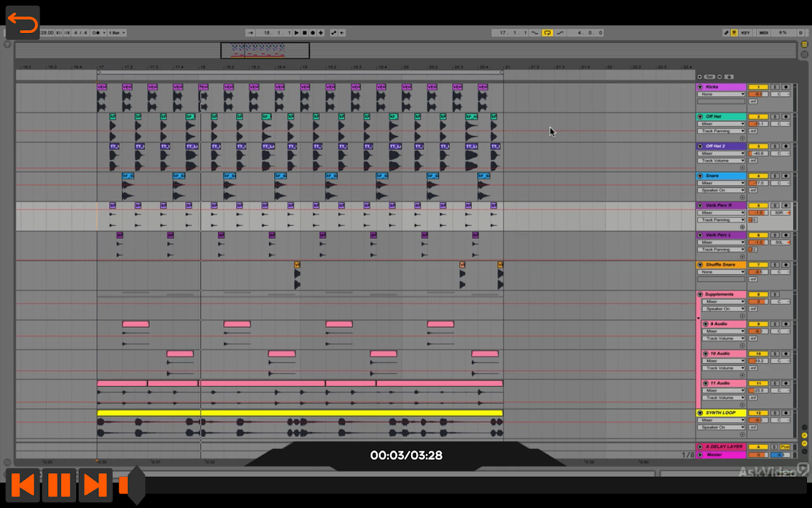Open Kicks automation device chooser set to None

coord(721,94)
